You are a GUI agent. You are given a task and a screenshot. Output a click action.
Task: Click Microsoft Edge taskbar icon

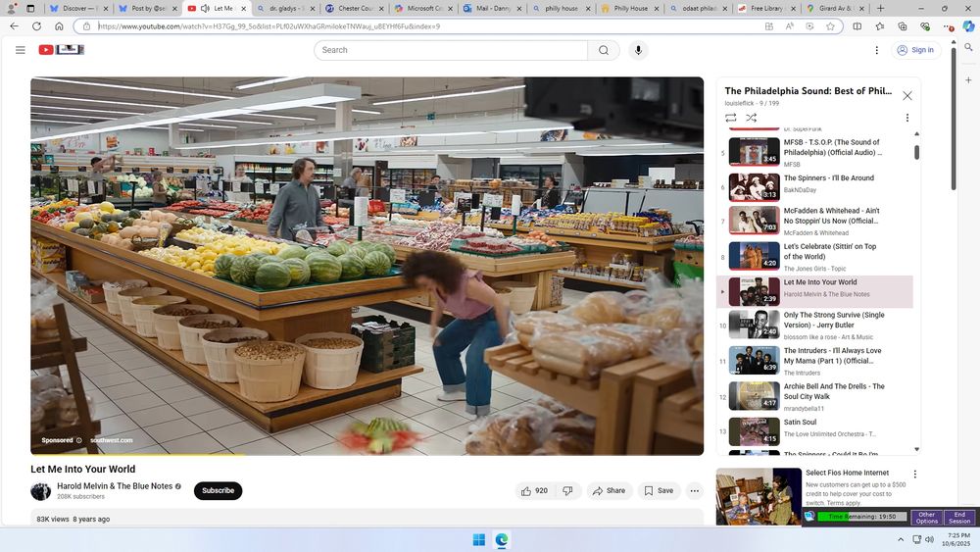pos(501,539)
